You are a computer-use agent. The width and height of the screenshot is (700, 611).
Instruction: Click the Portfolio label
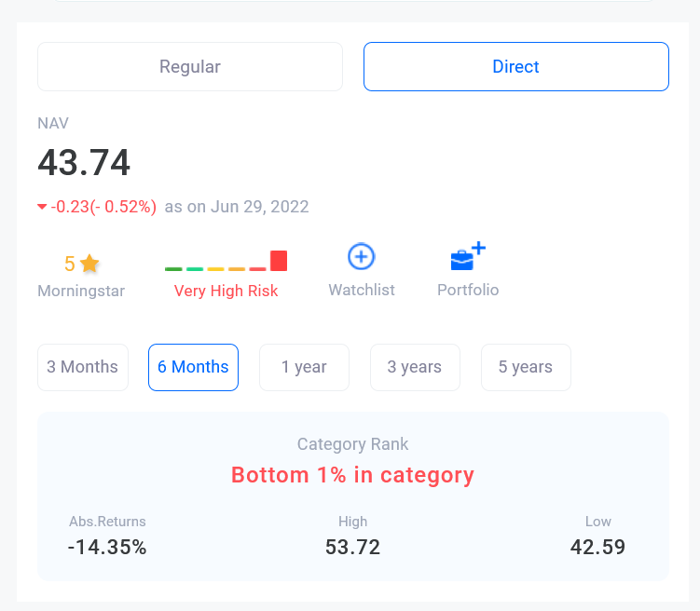pos(468,290)
